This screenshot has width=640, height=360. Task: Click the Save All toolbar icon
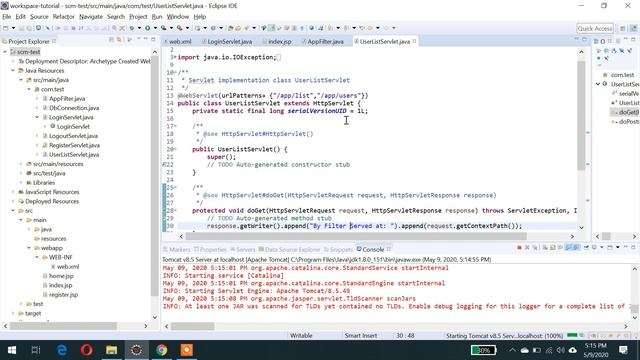(29, 28)
